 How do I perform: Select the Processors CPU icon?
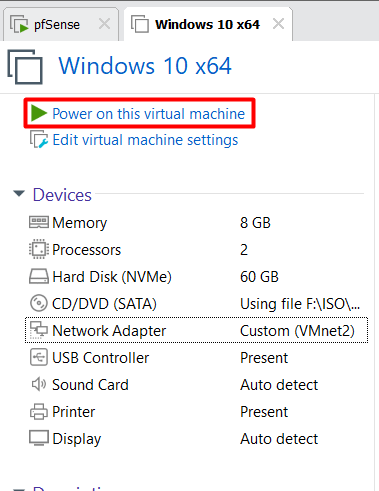click(39, 249)
